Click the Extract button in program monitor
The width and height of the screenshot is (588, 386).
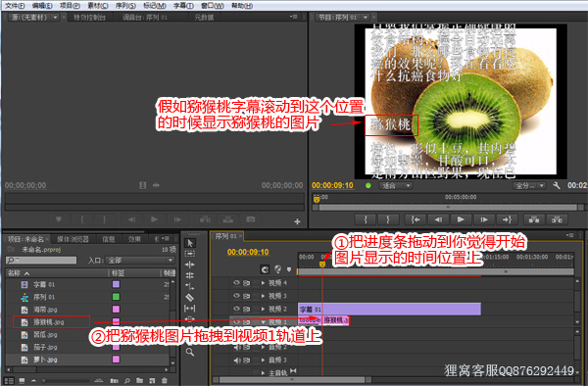coord(557,219)
